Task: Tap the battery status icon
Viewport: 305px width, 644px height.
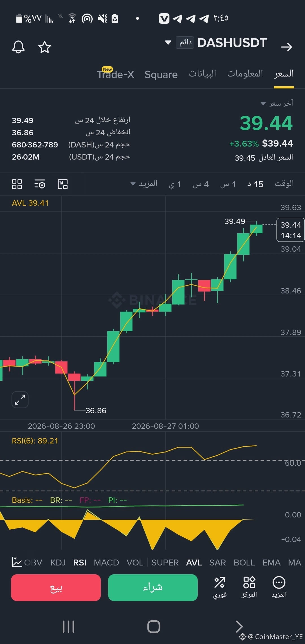Action: [19, 18]
